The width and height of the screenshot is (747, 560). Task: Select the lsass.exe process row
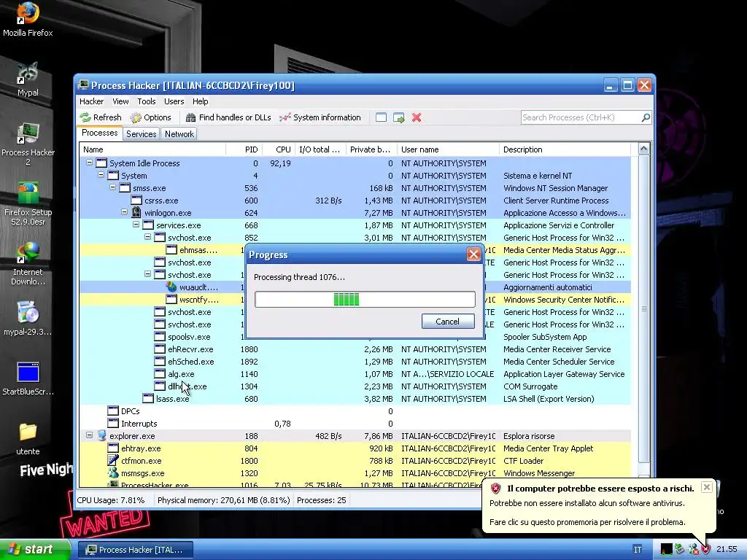point(355,399)
